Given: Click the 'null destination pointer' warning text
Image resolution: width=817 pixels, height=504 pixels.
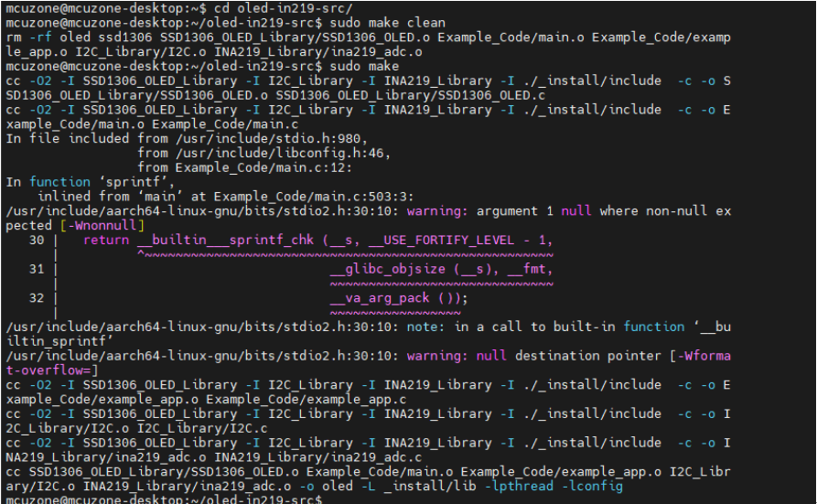Looking at the screenshot, I should pos(569,356).
